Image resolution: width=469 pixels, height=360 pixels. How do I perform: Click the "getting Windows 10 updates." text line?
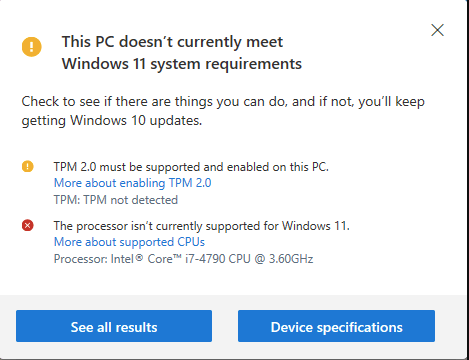(x=112, y=121)
